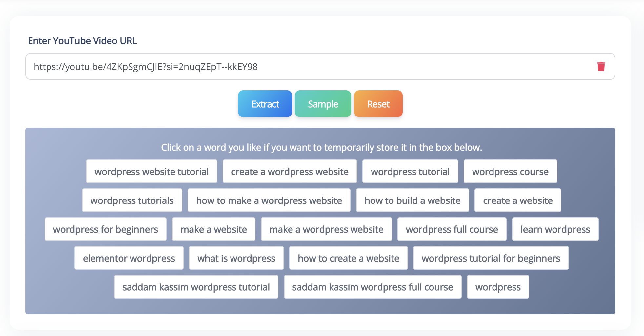Select the tag 'wordpress website tutorial'
Viewport: 644px width, 336px height.
[x=151, y=171]
